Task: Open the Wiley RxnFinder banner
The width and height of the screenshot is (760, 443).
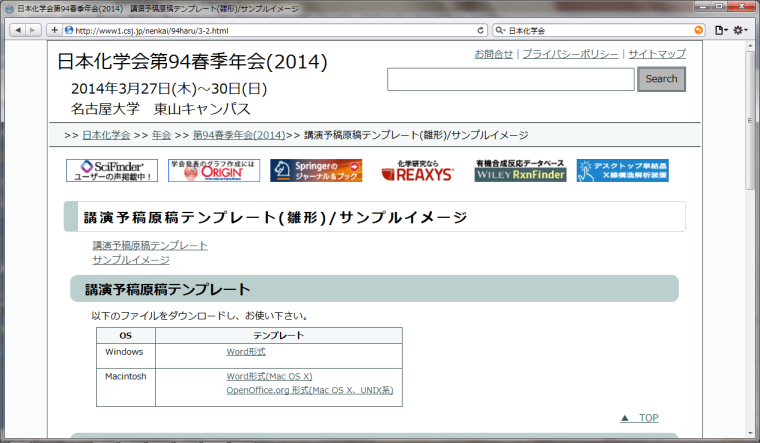Action: (x=520, y=171)
